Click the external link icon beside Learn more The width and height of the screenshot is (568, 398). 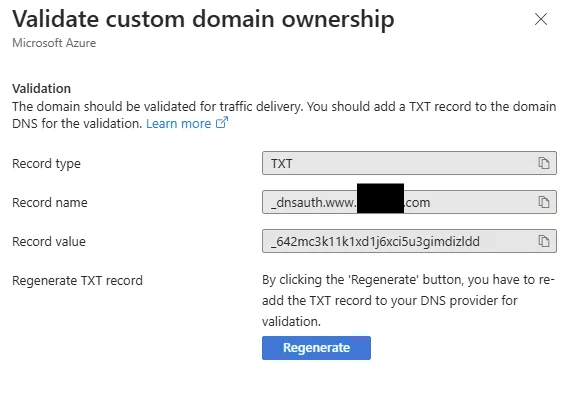(x=222, y=123)
